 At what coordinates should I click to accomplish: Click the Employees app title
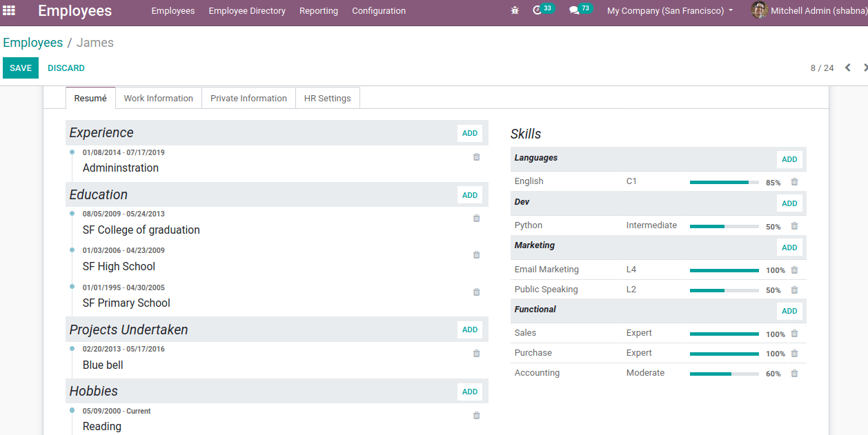pos(75,11)
